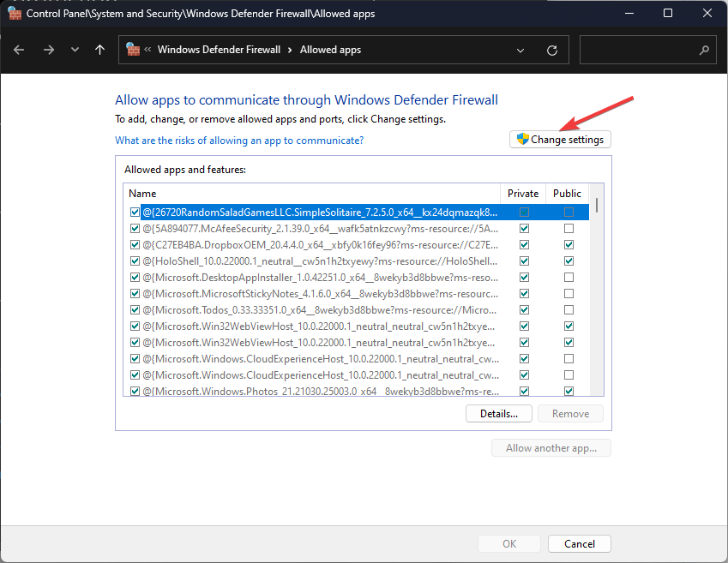The height and width of the screenshot is (563, 728).
Task: Open the recent locations chevron
Action: click(75, 50)
